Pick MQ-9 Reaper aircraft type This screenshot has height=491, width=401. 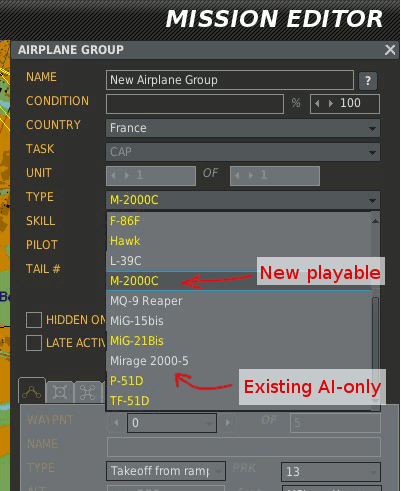[238, 301]
